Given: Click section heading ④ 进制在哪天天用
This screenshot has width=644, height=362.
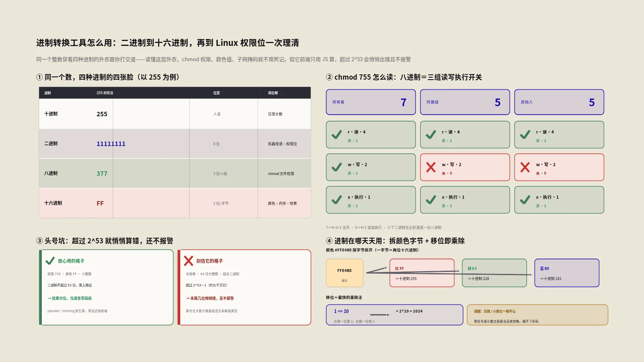Looking at the screenshot, I should [395, 241].
